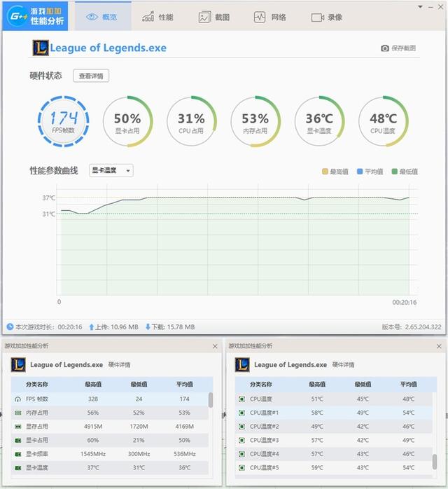
Task: Click 最高值 column header in left table
Action: click(x=93, y=384)
